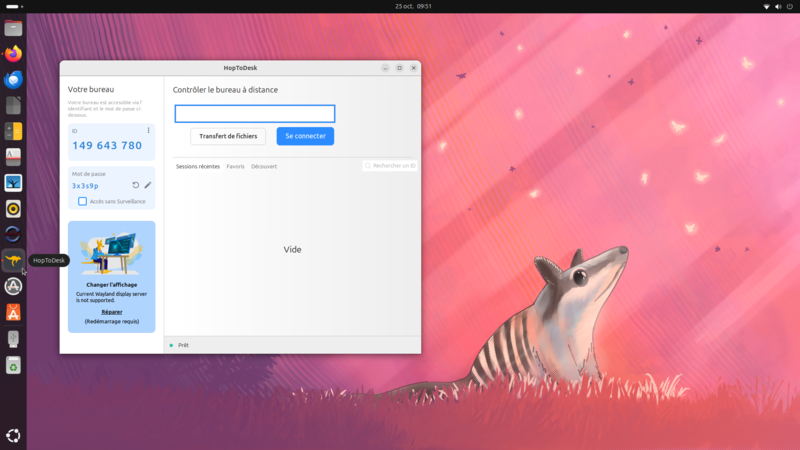Open the image viewer dock icon
The height and width of the screenshot is (450, 800).
coord(13,183)
